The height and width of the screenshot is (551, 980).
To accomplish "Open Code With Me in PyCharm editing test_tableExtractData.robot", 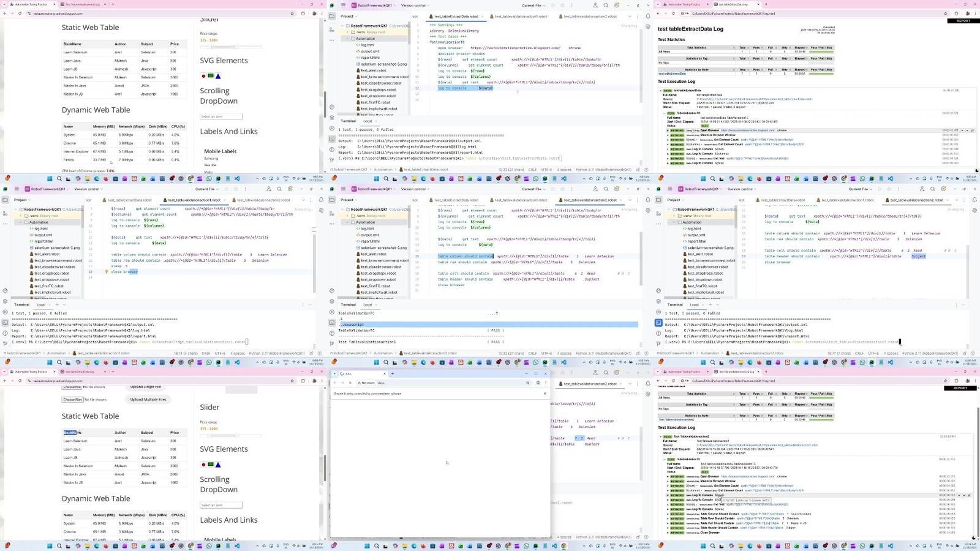I will [x=595, y=5].
